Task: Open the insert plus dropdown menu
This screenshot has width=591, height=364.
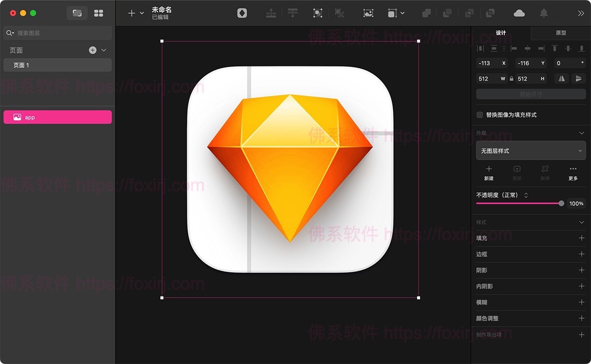Action: 135,13
